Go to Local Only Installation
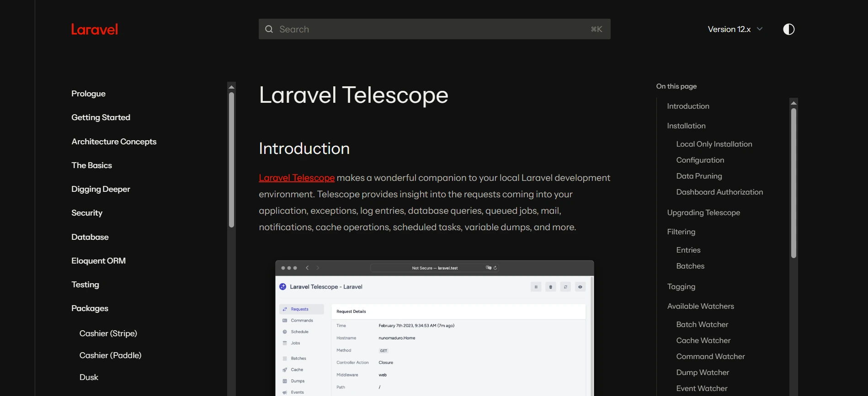This screenshot has width=868, height=396. [714, 144]
